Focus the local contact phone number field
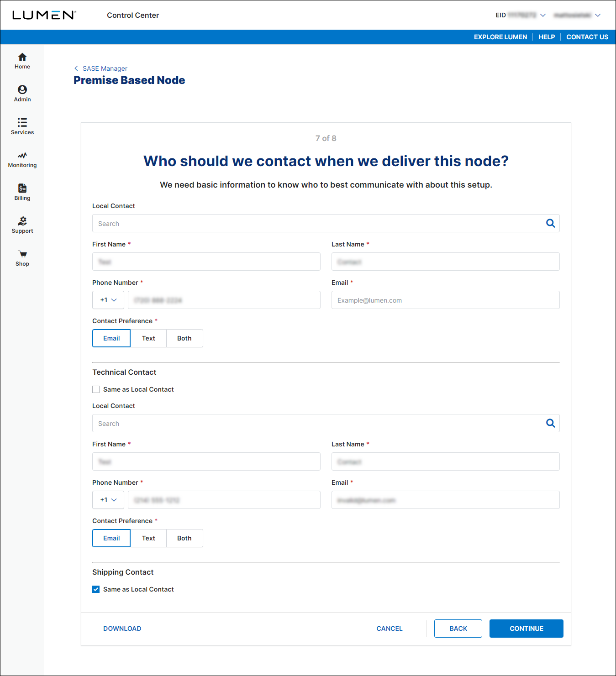This screenshot has width=616, height=676. [224, 300]
